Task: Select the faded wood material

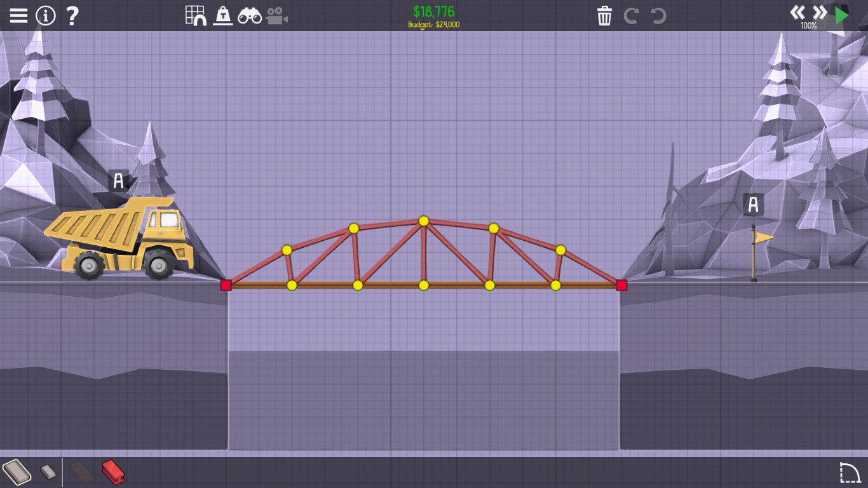Action: [82, 472]
